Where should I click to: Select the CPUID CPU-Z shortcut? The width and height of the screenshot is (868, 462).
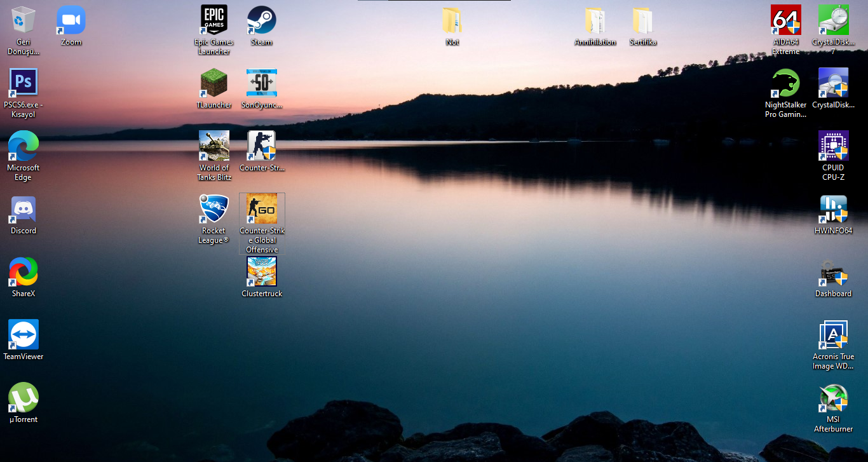(x=834, y=146)
